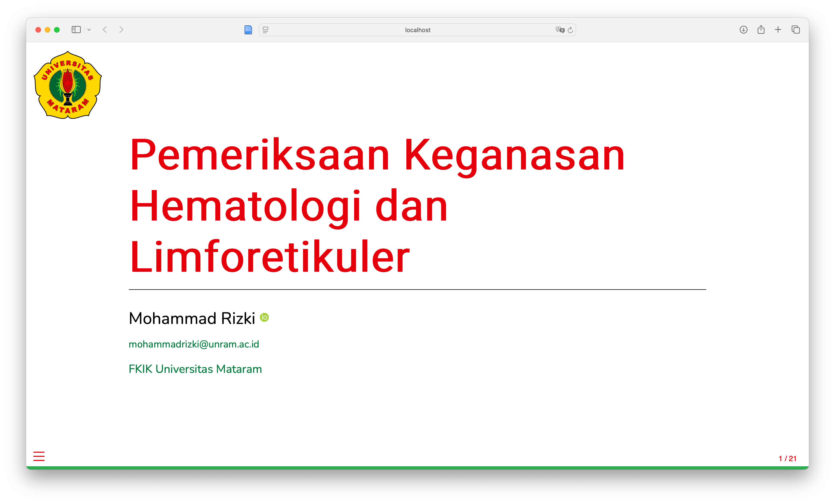Show the downloads list

743,30
